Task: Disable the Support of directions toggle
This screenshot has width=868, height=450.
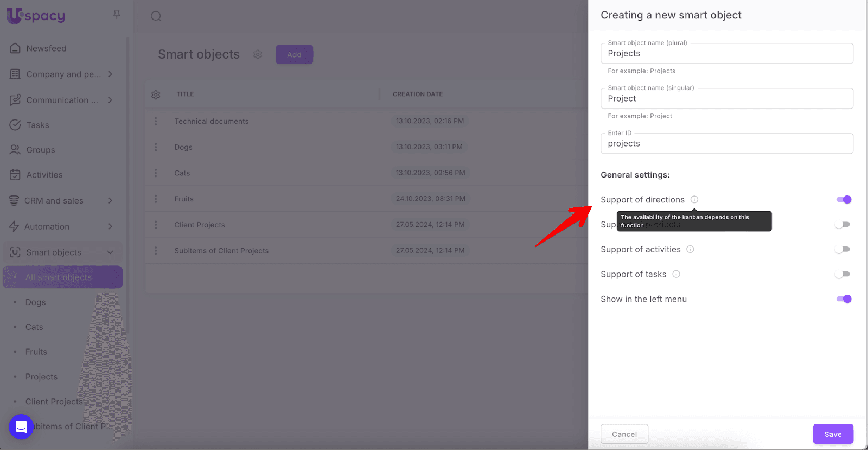Action: click(x=843, y=200)
